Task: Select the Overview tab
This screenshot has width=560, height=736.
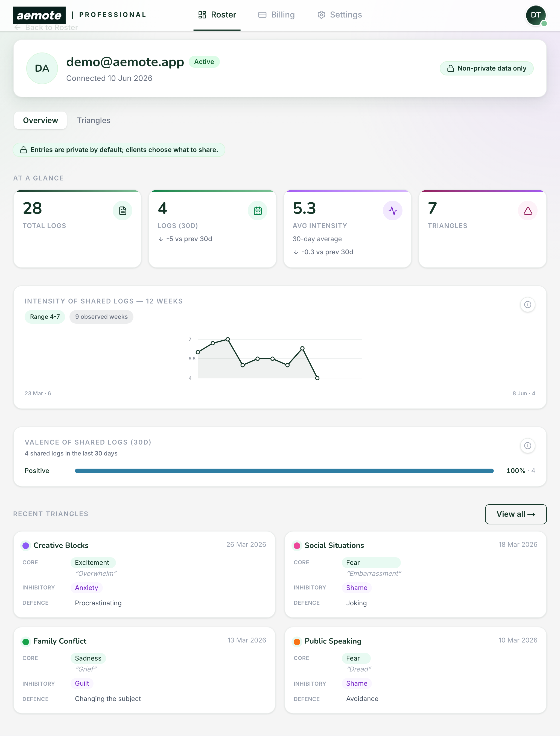Action: [x=40, y=120]
